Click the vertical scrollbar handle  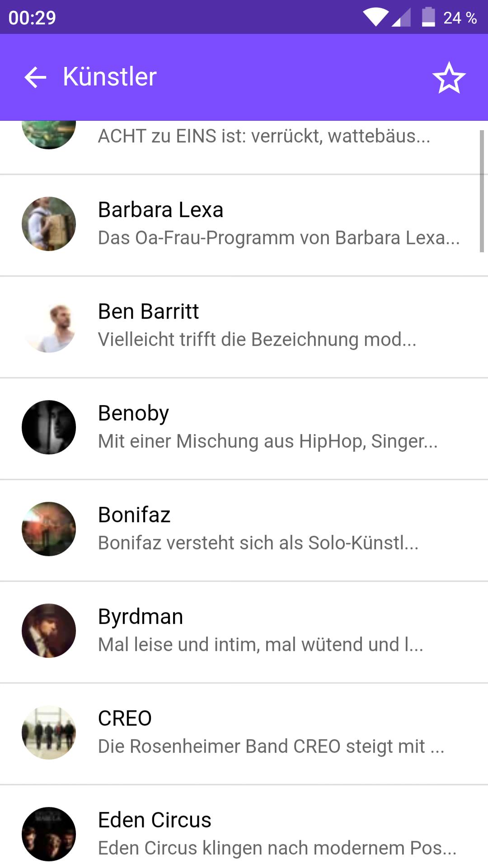[482, 191]
